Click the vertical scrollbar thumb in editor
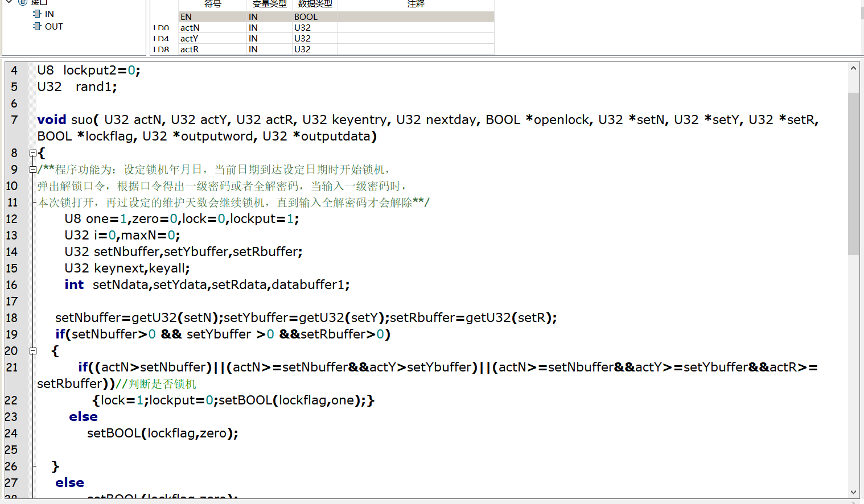The image size is (864, 504). click(853, 173)
